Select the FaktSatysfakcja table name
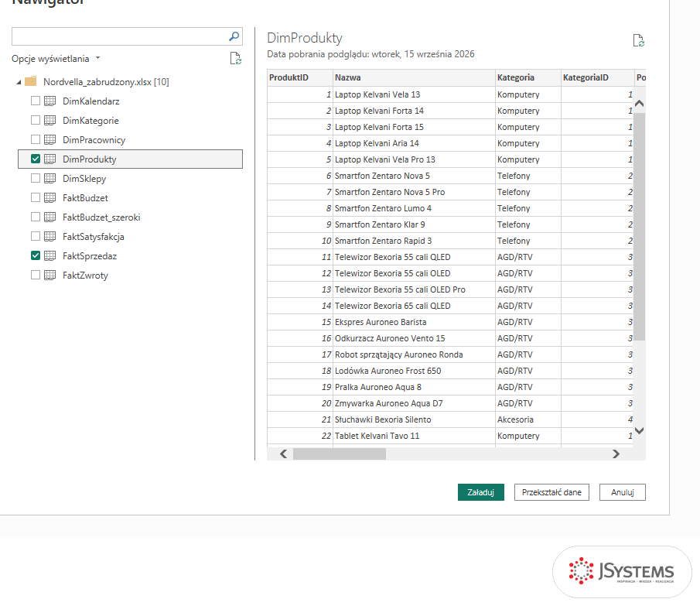The image size is (700, 606). [x=94, y=237]
